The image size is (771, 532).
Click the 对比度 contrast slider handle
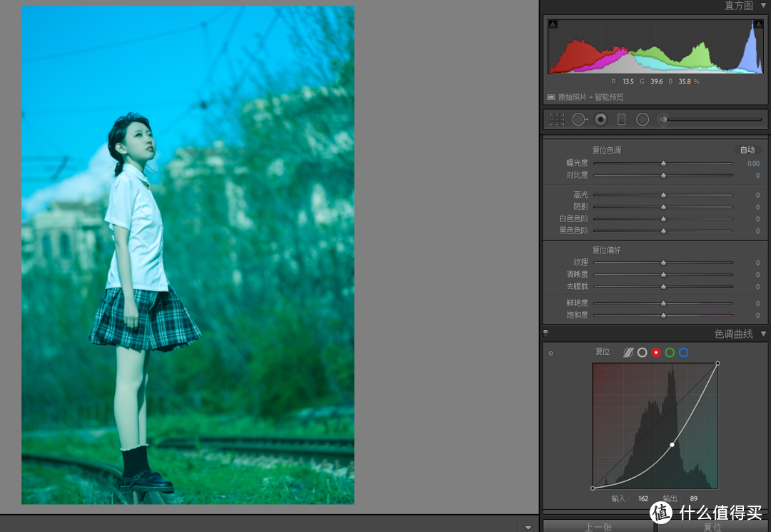pyautogui.click(x=663, y=175)
